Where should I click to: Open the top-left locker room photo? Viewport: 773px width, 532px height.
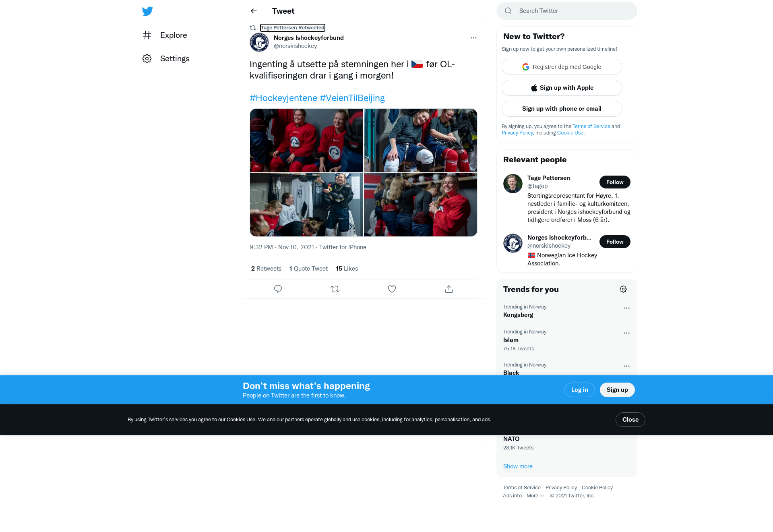[306, 141]
